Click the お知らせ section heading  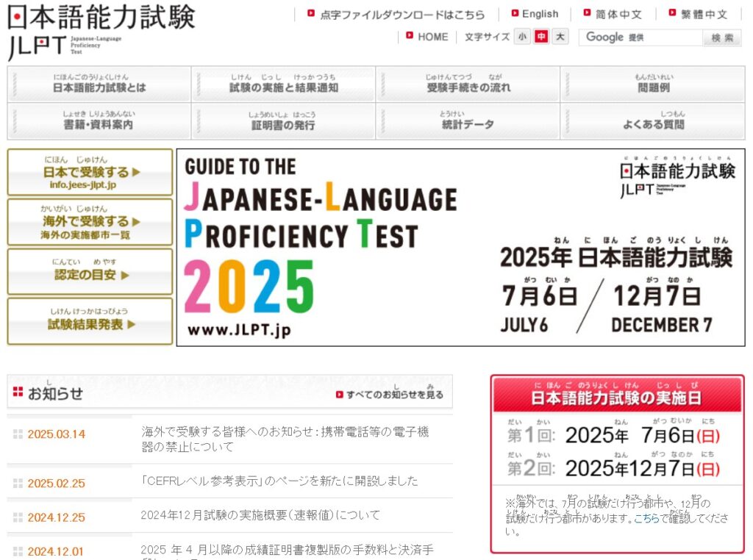click(x=54, y=393)
